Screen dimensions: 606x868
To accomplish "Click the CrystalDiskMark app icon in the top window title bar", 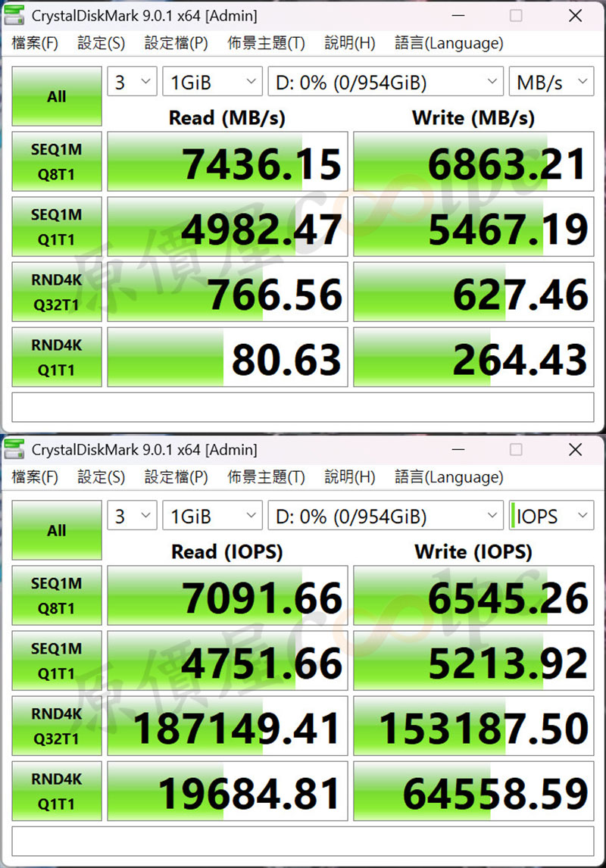I will pos(14,15).
